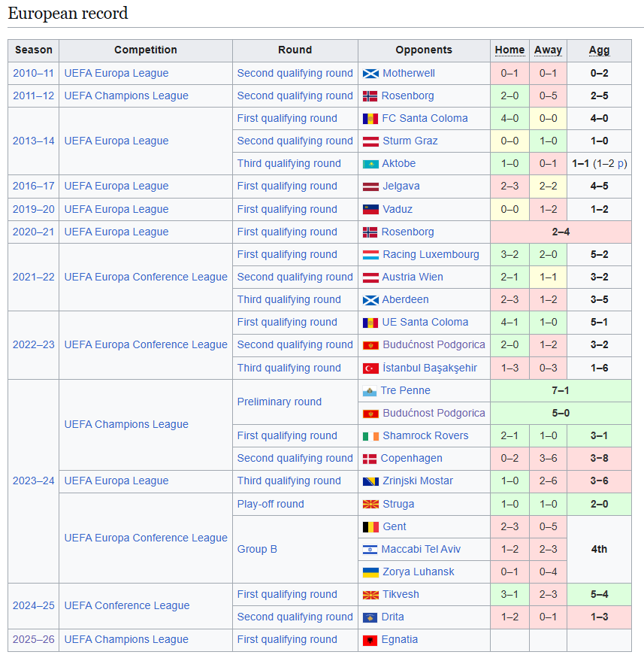Open UEFA Conference League link for 2024–25
The height and width of the screenshot is (664, 644).
(127, 605)
